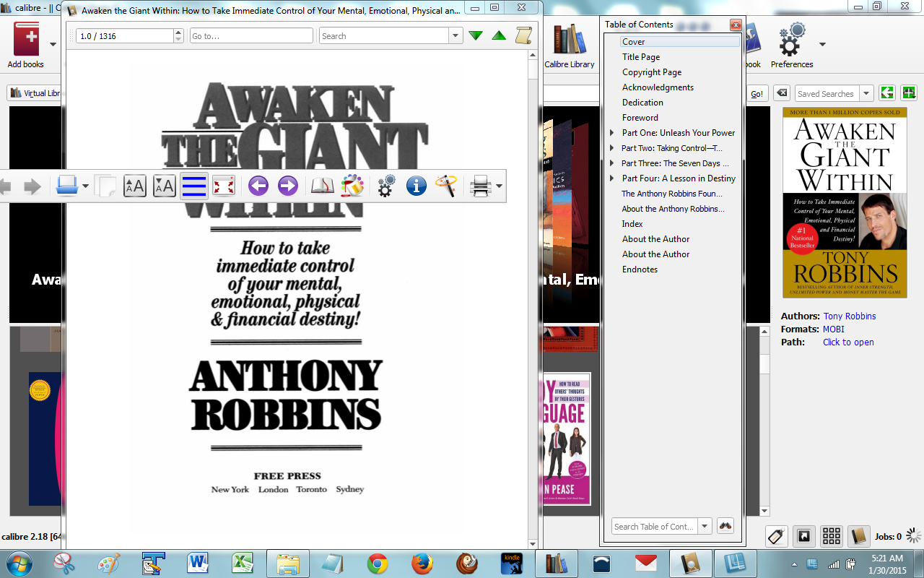Open viewer preferences gear icon
This screenshot has width=924, height=578.
point(386,186)
